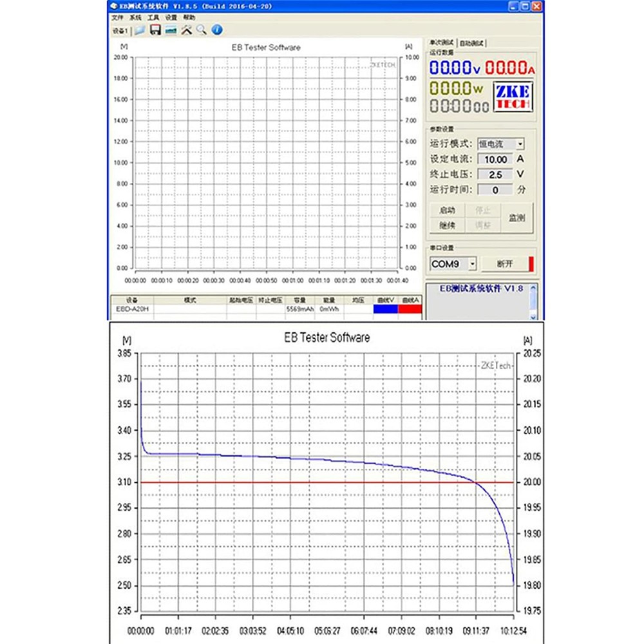Click the open folder toolbar icon

coord(140,30)
